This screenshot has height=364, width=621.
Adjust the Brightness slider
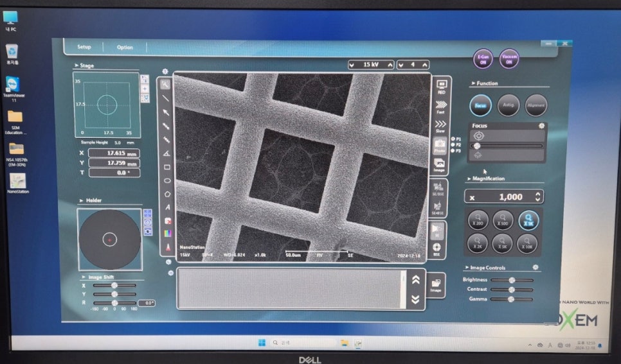(512, 280)
